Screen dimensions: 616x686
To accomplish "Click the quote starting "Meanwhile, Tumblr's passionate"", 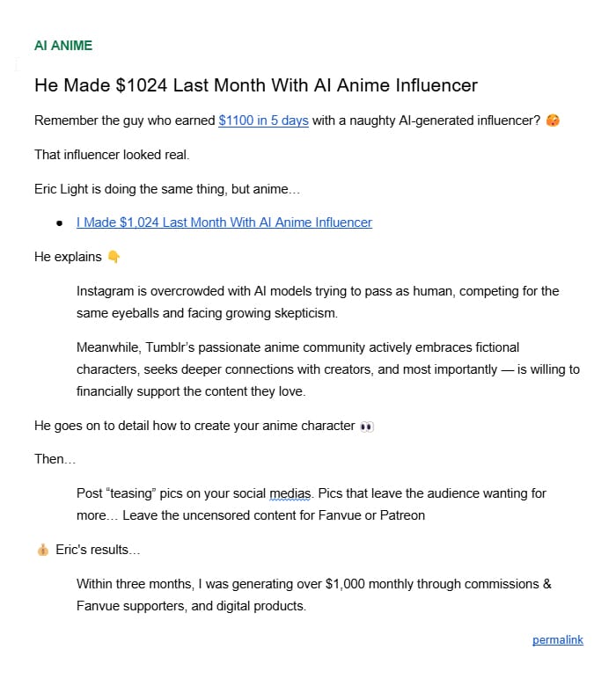I will tap(327, 369).
